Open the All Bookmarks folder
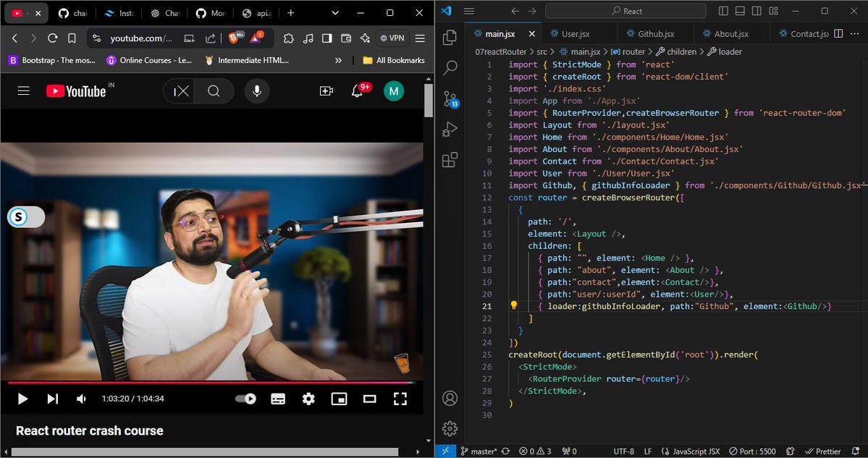868x458 pixels. click(394, 60)
